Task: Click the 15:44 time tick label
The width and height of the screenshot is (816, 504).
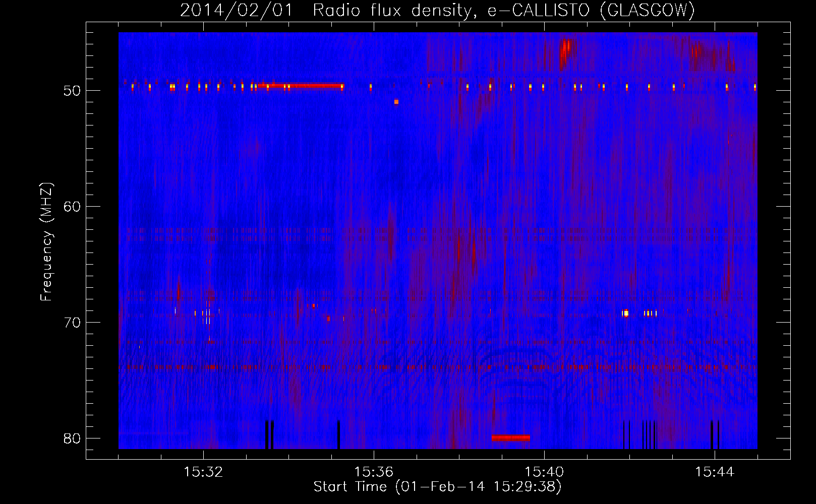Action: 715,472
